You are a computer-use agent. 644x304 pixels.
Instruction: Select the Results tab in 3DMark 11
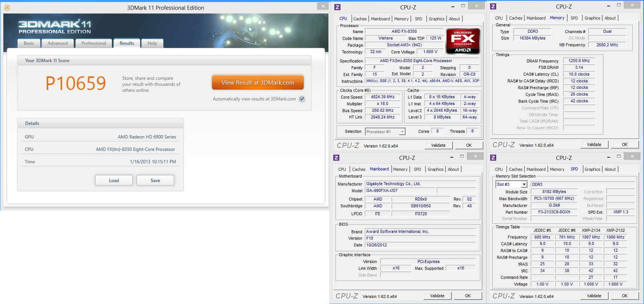click(127, 43)
